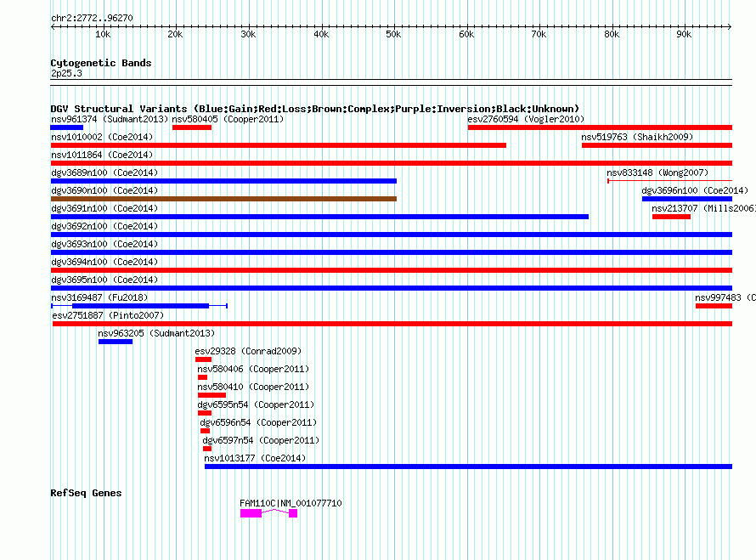Open dgv6596n54 (Cooper2011) label
The width and height of the screenshot is (756, 560).
258,422
